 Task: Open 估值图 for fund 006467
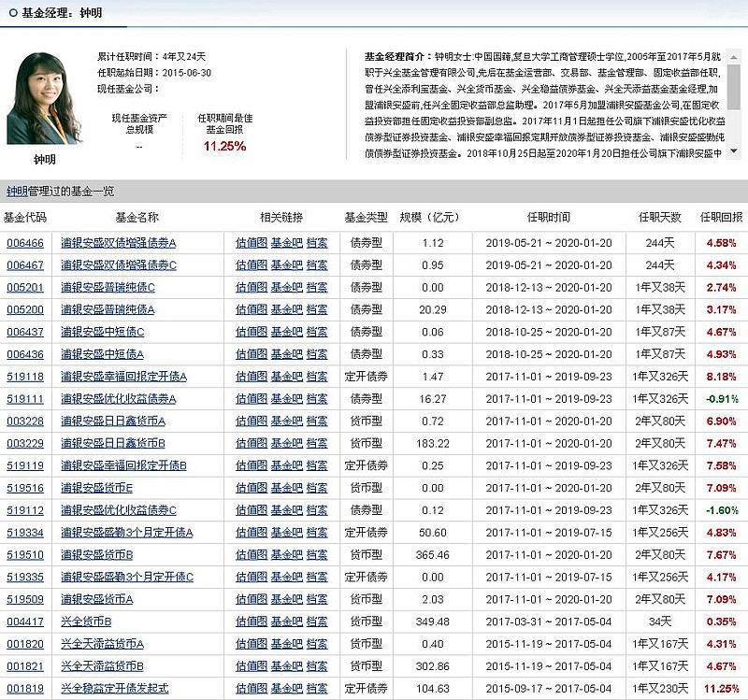[252, 265]
